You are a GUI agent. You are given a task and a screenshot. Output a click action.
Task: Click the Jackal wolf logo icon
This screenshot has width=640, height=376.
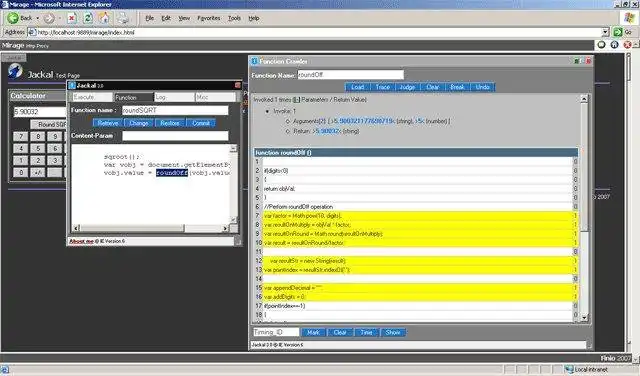tap(15, 71)
